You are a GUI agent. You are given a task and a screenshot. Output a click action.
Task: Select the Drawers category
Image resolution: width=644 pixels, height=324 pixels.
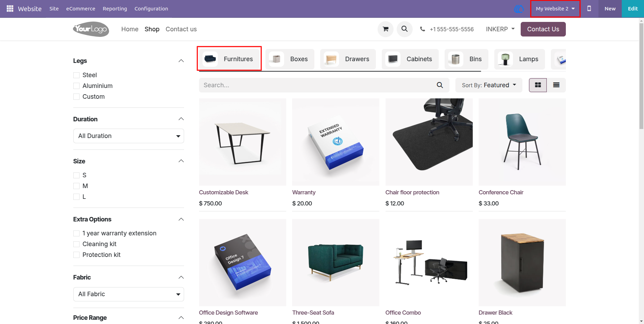pyautogui.click(x=348, y=59)
